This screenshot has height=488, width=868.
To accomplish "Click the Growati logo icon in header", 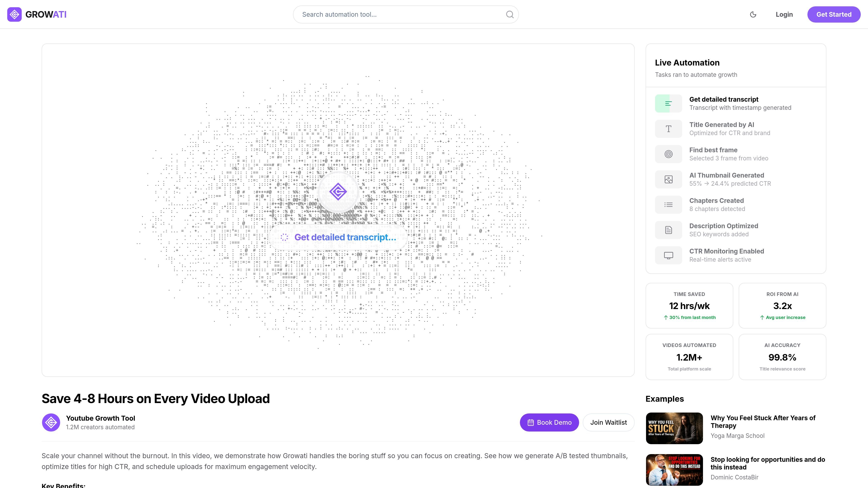I will (14, 14).
